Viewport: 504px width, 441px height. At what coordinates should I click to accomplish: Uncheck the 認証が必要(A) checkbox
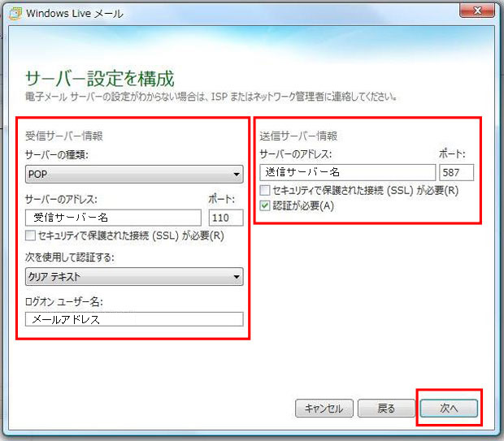265,206
